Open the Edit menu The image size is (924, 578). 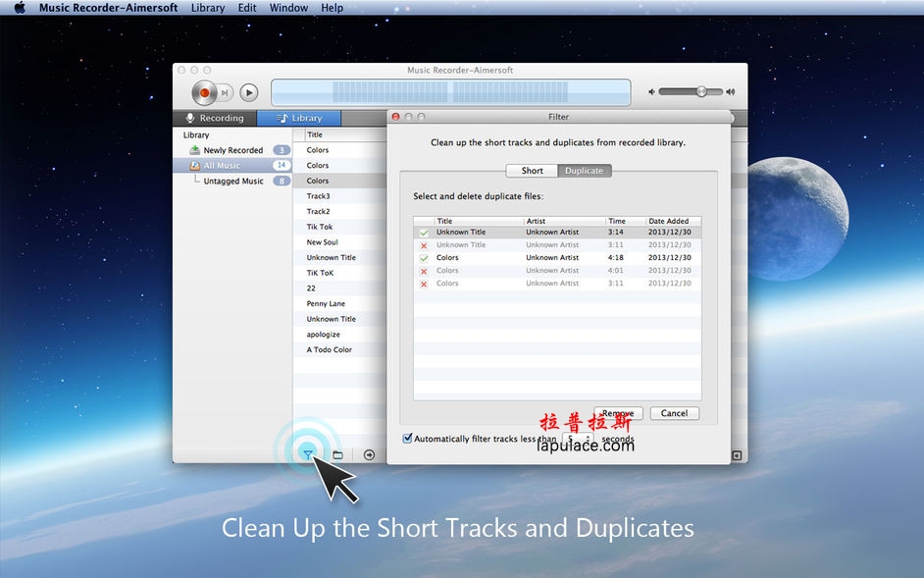(247, 8)
